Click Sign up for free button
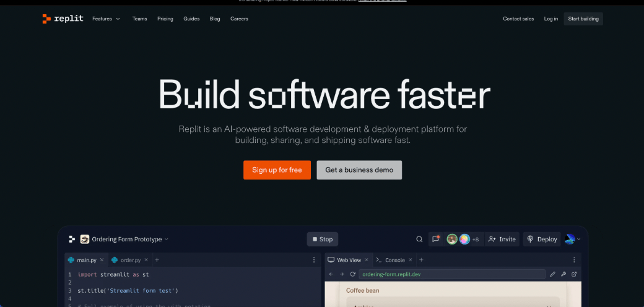644x307 pixels. tap(277, 170)
